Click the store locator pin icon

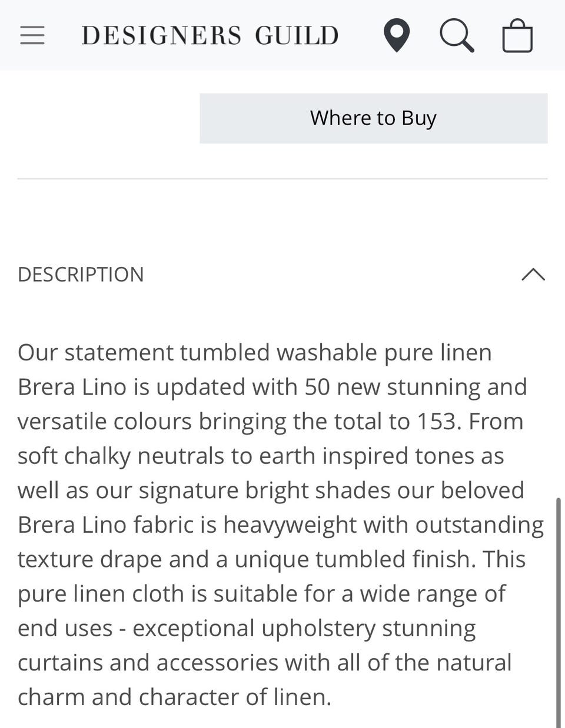tap(397, 35)
